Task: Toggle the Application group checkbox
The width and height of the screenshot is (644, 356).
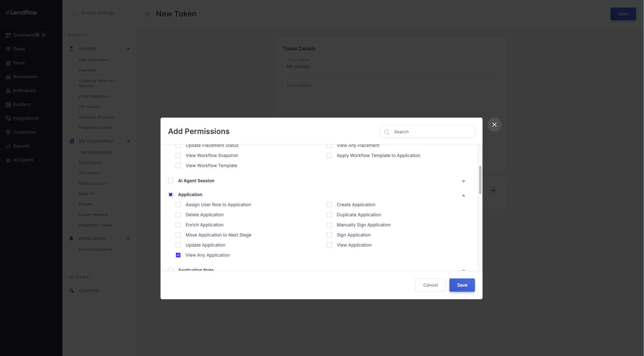Action: pyautogui.click(x=171, y=195)
